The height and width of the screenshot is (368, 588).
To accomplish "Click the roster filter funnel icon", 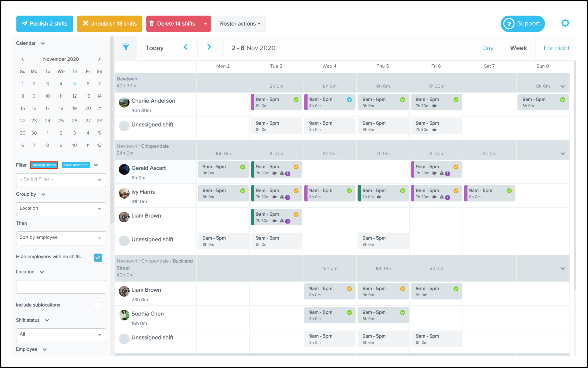I will pos(125,47).
